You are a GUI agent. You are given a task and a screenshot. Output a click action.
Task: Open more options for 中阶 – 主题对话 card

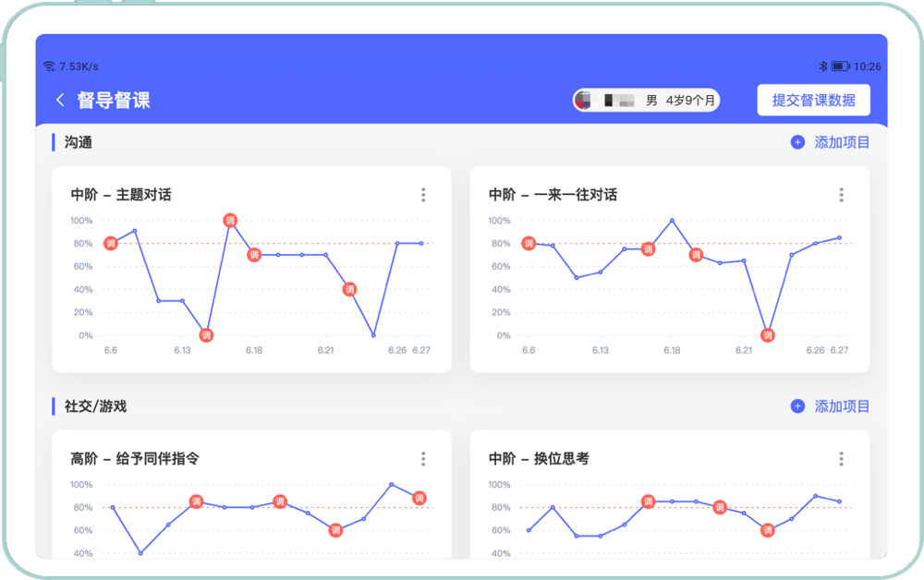423,195
